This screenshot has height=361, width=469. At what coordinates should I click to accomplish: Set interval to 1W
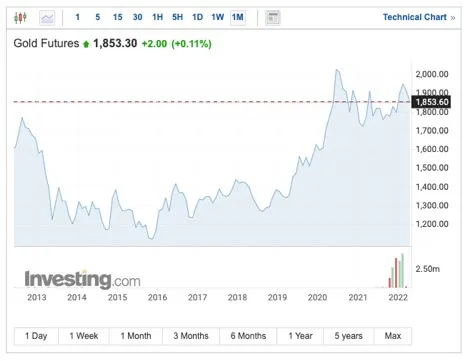coord(218,17)
